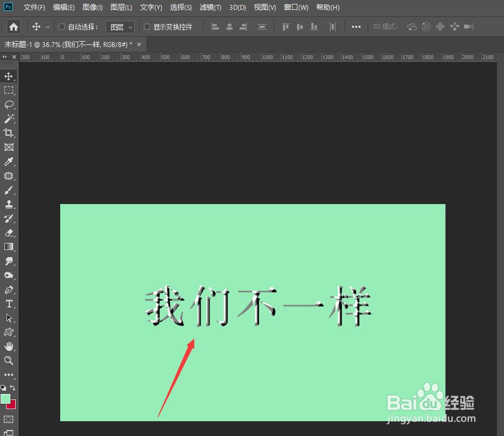Click the Home icon button

[13, 26]
